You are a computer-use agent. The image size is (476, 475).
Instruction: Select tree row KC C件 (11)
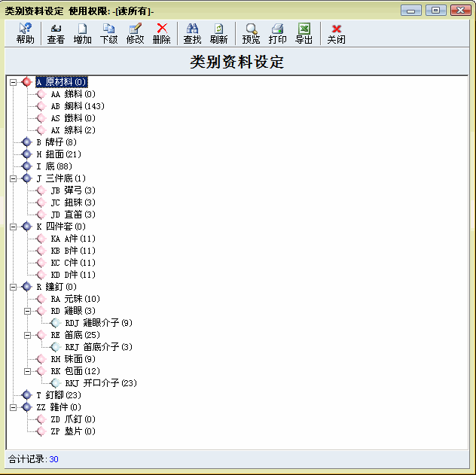click(x=73, y=263)
